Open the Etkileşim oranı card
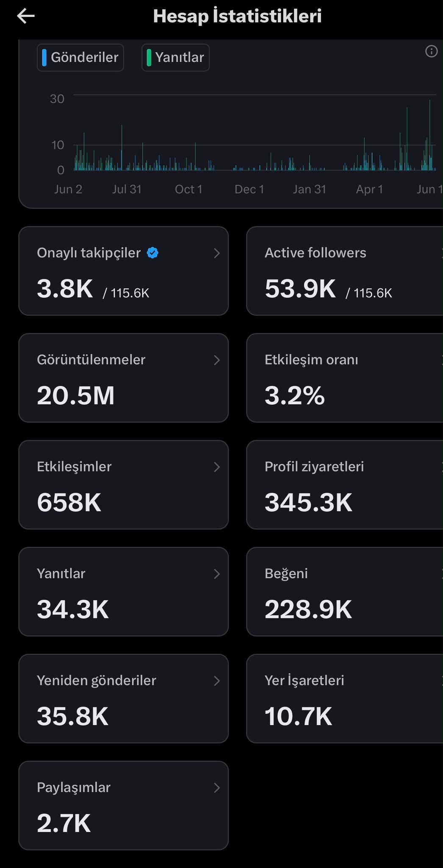 pos(345,378)
